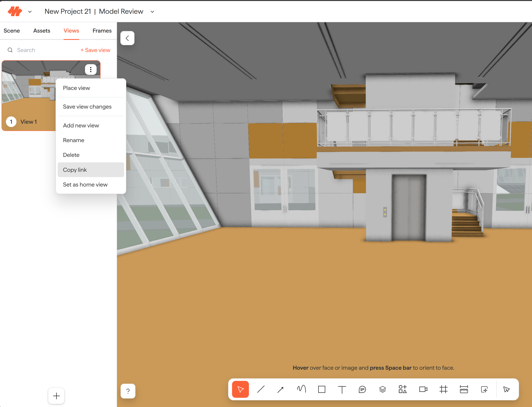
Task: Choose the freehand scribble tool
Action: (301, 389)
